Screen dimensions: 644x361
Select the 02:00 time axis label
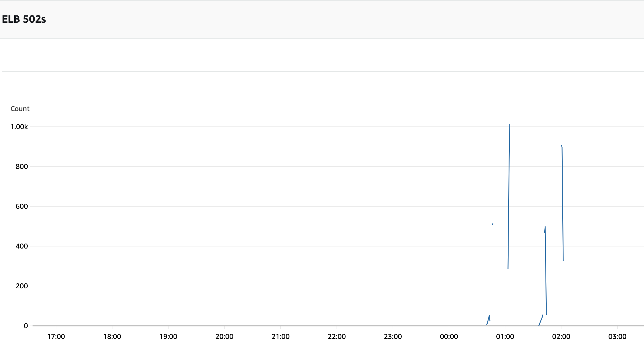click(x=561, y=337)
